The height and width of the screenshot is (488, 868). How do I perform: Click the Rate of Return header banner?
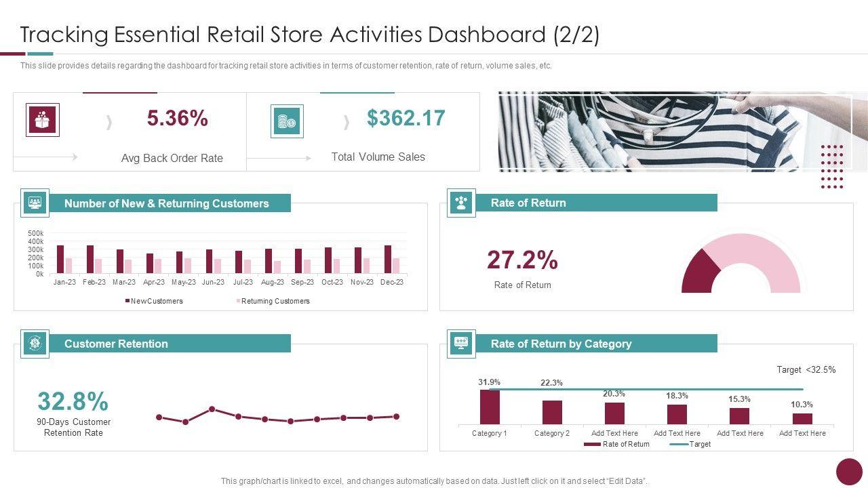click(x=597, y=203)
